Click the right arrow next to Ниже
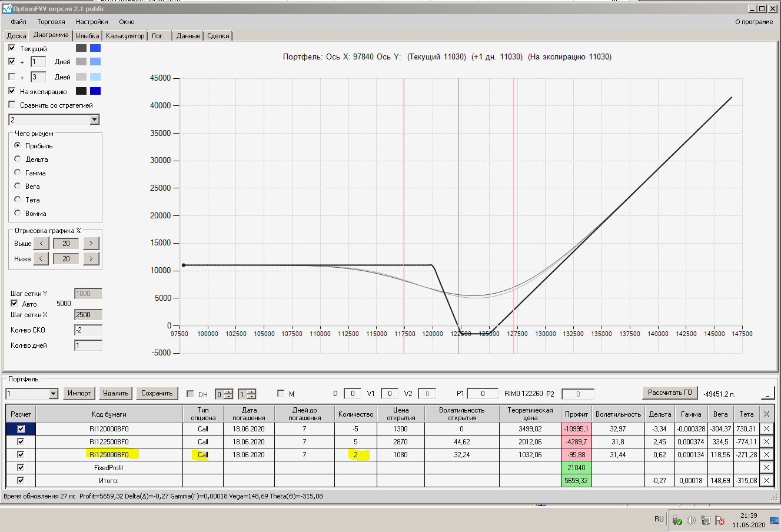The width and height of the screenshot is (781, 532). pos(91,258)
